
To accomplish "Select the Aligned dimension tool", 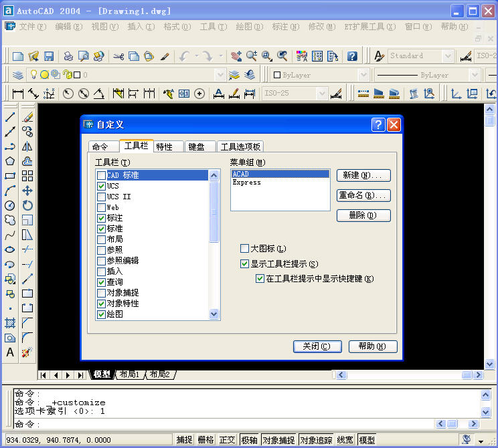I will pos(33,94).
